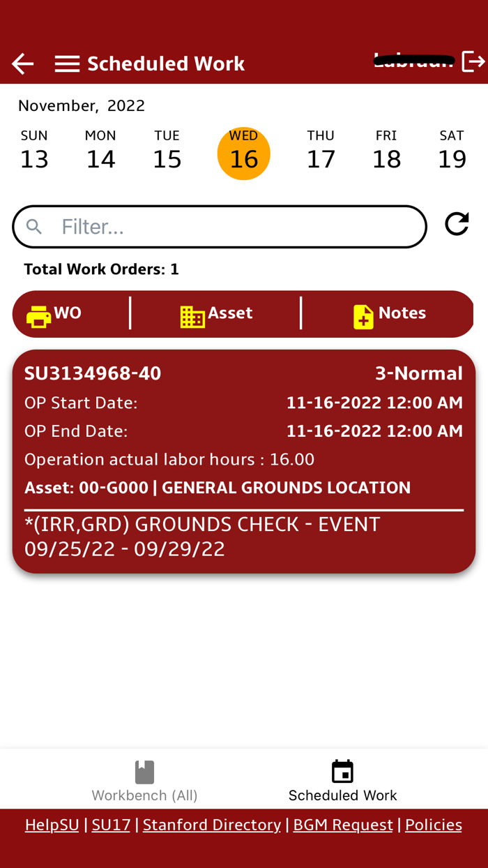Click the yellow printer WO icon

click(38, 317)
